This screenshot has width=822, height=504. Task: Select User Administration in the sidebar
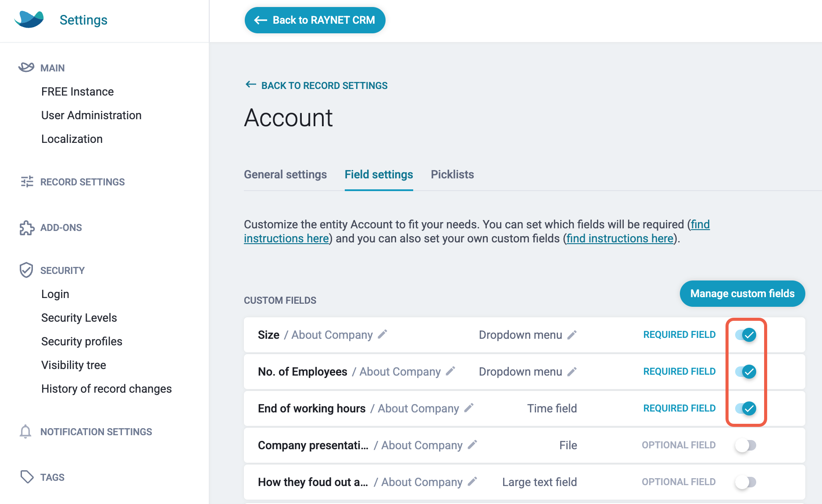(x=91, y=115)
